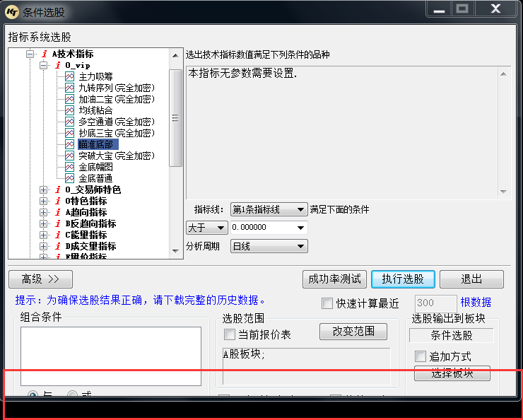Select the 金底普通 tree item
The image size is (523, 420).
[95, 178]
